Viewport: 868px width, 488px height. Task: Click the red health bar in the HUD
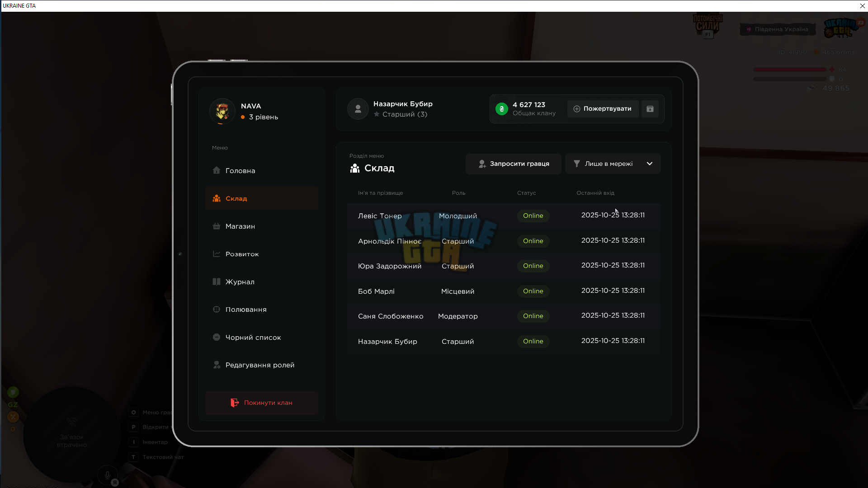coord(789,70)
